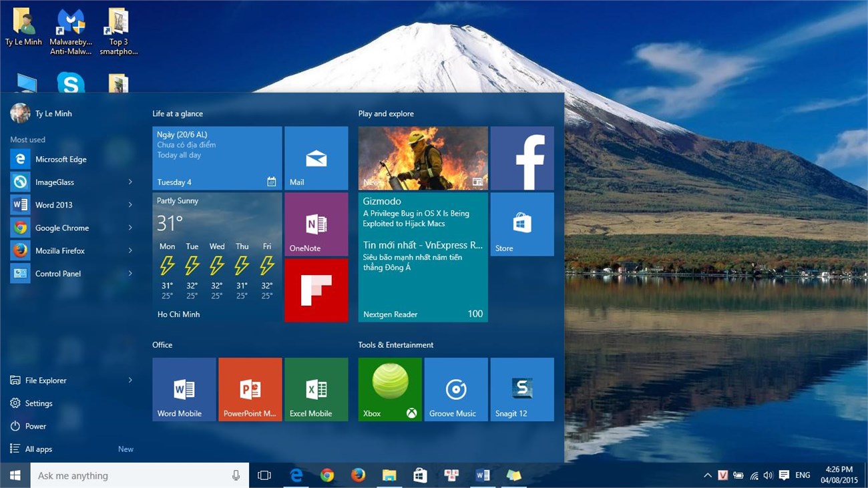The image size is (868, 488).
Task: Click the Word 2013 icon in Most used
Action: point(20,205)
